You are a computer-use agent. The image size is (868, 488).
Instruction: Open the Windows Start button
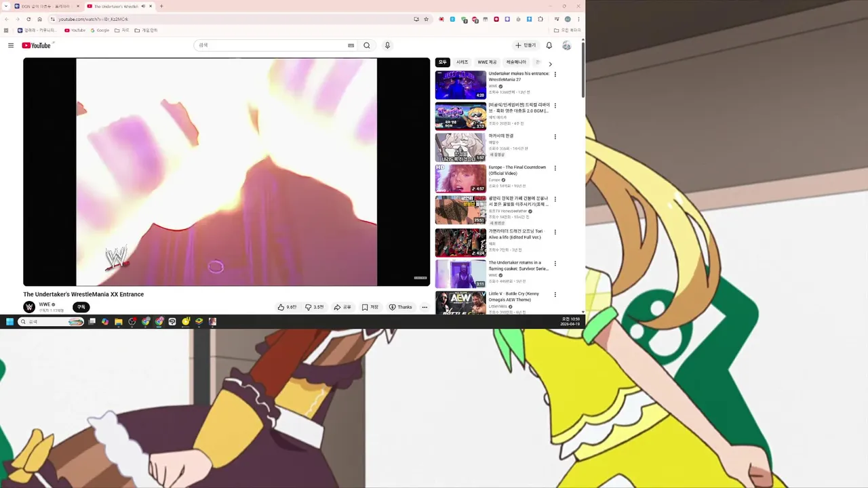(x=9, y=322)
